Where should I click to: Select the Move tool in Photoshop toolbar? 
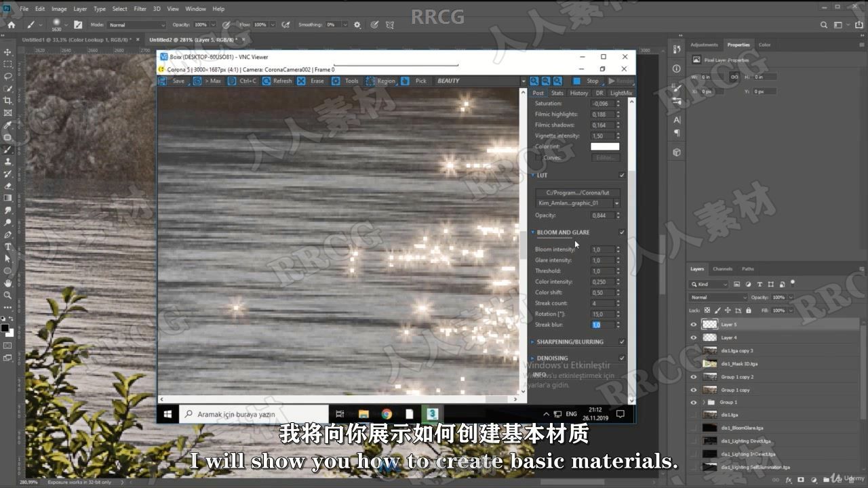(7, 52)
